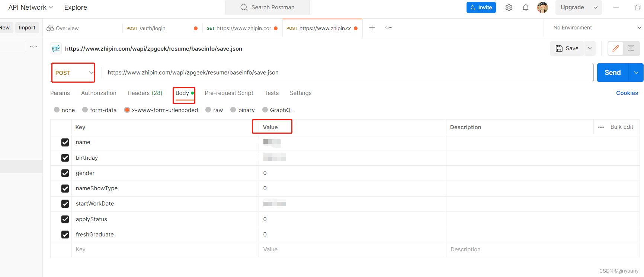This screenshot has width=644, height=277.
Task: Open the API Network dropdown
Action: 31,7
